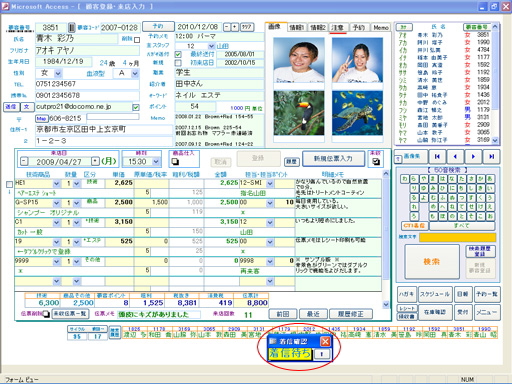Viewport: 512px width, 384px height.
Task: Click the yellow search text field
Action: (x=457, y=237)
